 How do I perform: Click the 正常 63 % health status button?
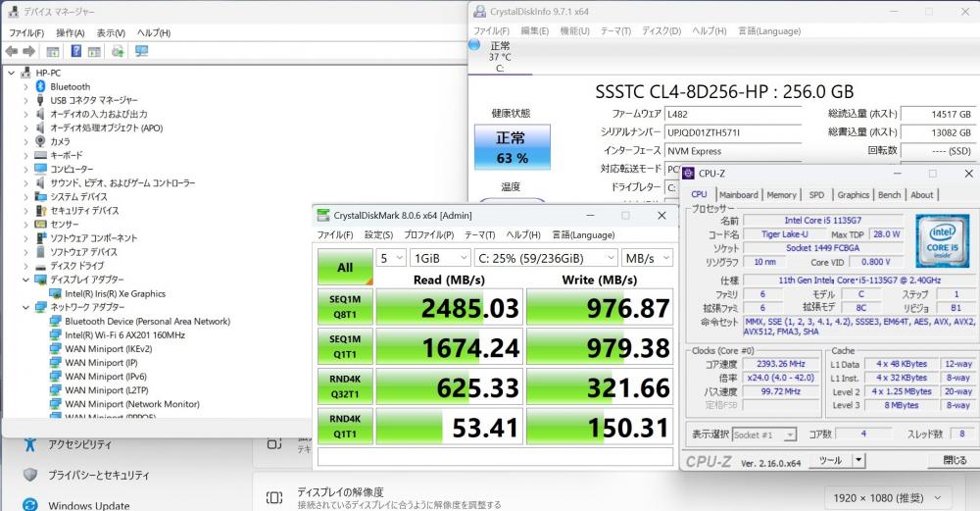512,147
